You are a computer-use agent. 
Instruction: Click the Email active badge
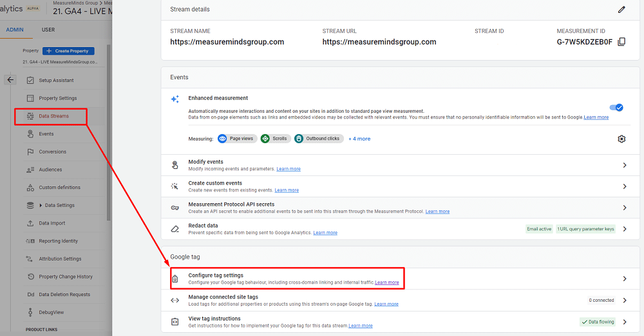coord(539,229)
